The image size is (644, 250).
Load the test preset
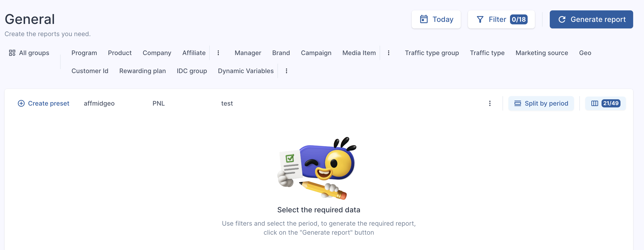[x=227, y=103]
